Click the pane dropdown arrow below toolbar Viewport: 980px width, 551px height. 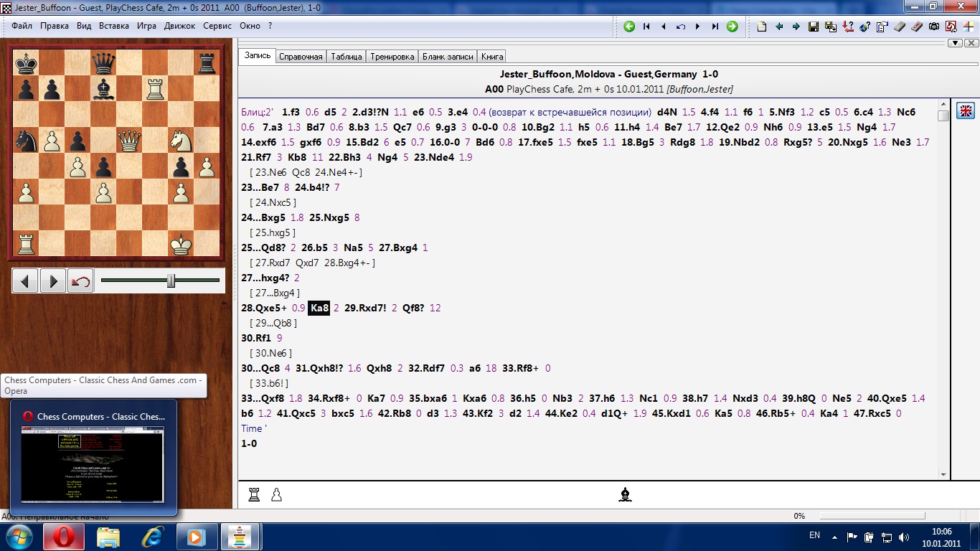954,43
